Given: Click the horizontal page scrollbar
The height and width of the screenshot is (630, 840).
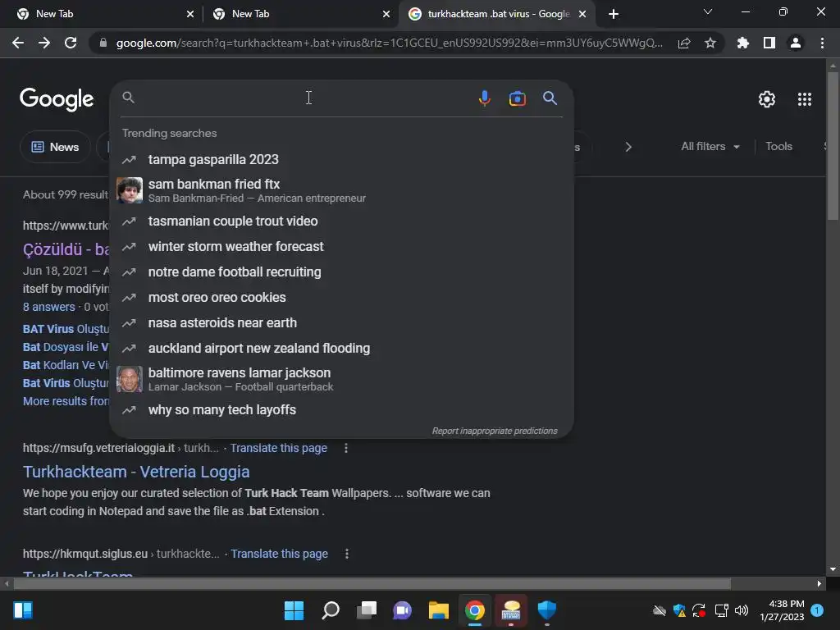Looking at the screenshot, I should (372, 583).
